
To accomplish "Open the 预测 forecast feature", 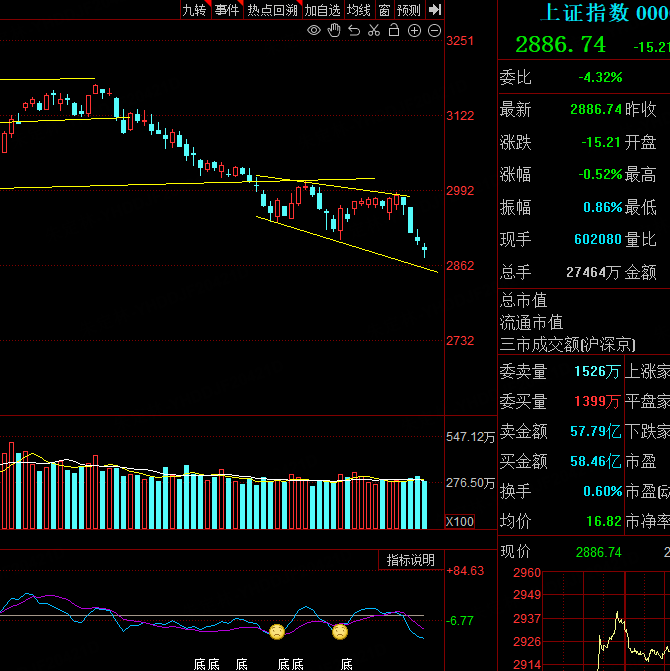I will 409,10.
